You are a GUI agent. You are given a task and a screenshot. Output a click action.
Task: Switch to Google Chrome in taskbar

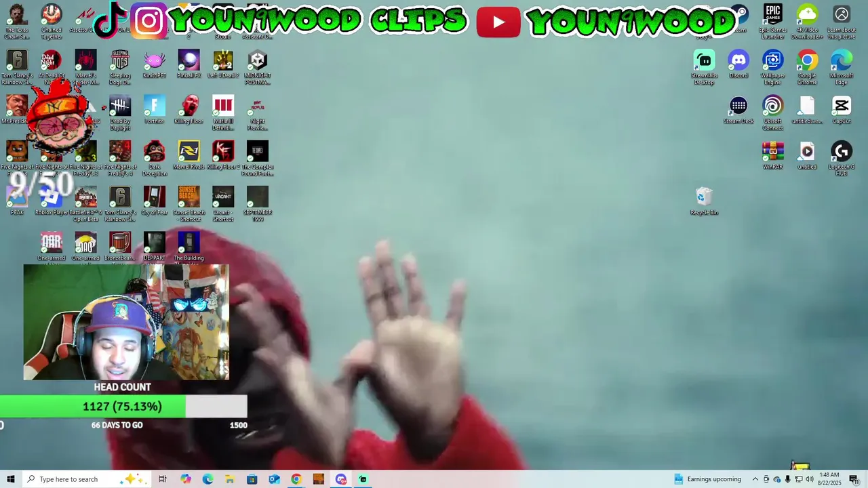pos(296,479)
